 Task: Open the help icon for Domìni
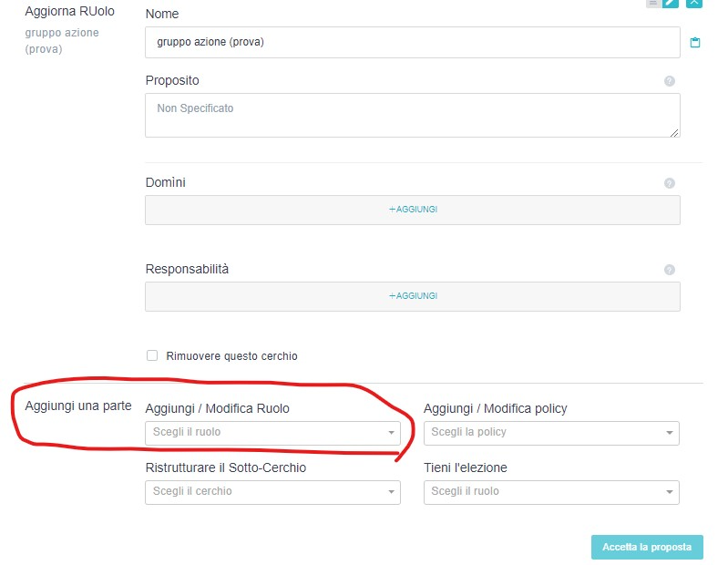tap(670, 183)
